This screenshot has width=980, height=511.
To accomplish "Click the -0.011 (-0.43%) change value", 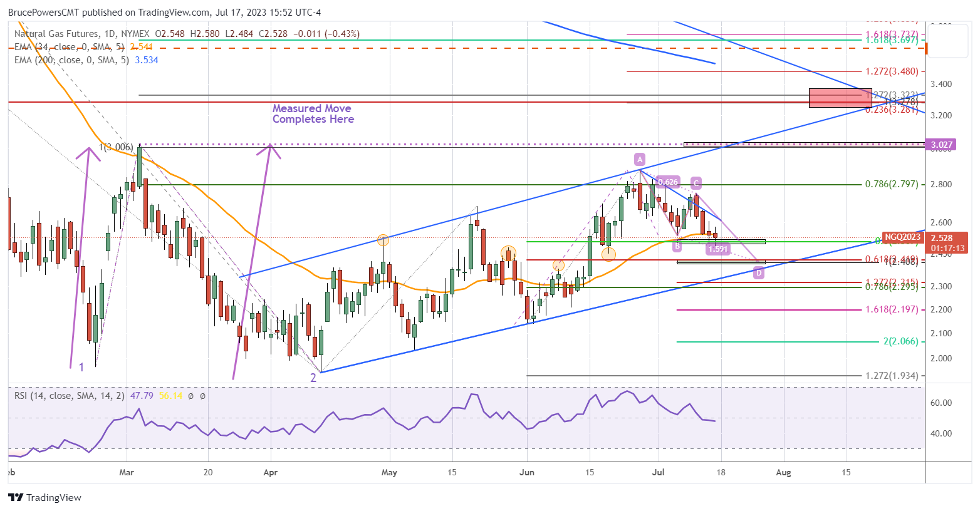I will click(326, 34).
